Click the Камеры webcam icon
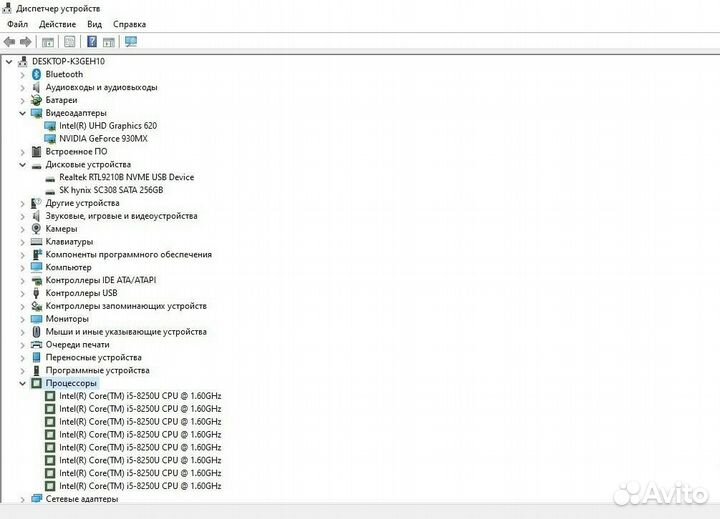 click(36, 228)
